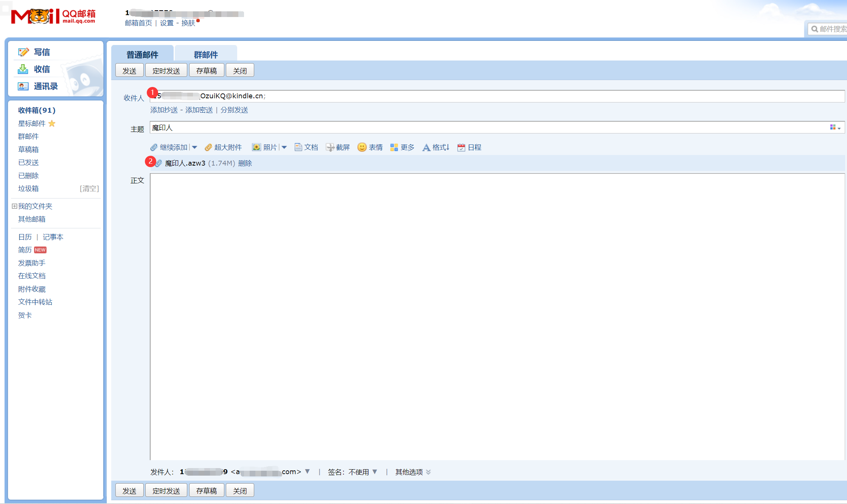Expand 我的文件夹 folder tree
Viewport: 847px width, 504px height.
click(x=14, y=206)
